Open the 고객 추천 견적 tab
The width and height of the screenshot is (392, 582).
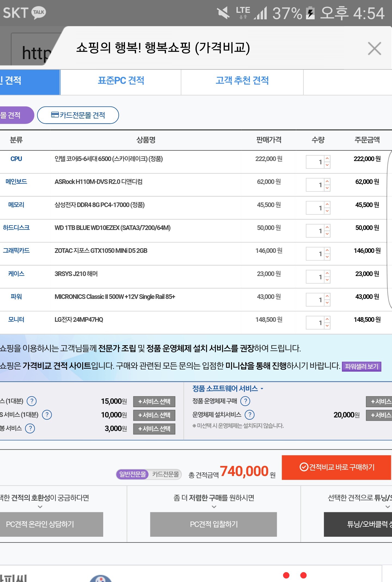click(242, 81)
